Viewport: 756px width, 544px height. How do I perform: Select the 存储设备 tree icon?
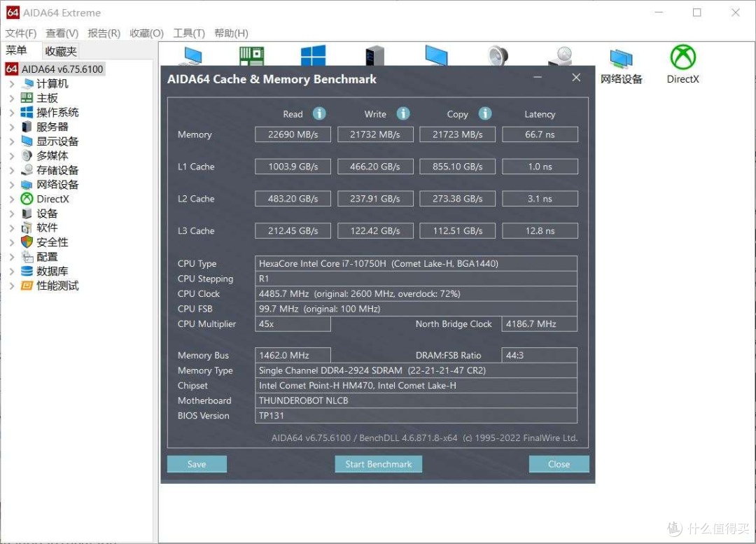pos(27,169)
